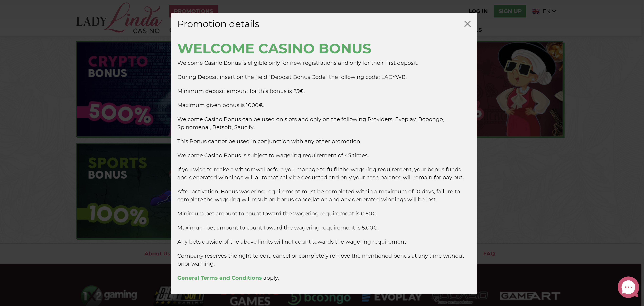Click the LOG IN button
The image size is (644, 306).
478,11
